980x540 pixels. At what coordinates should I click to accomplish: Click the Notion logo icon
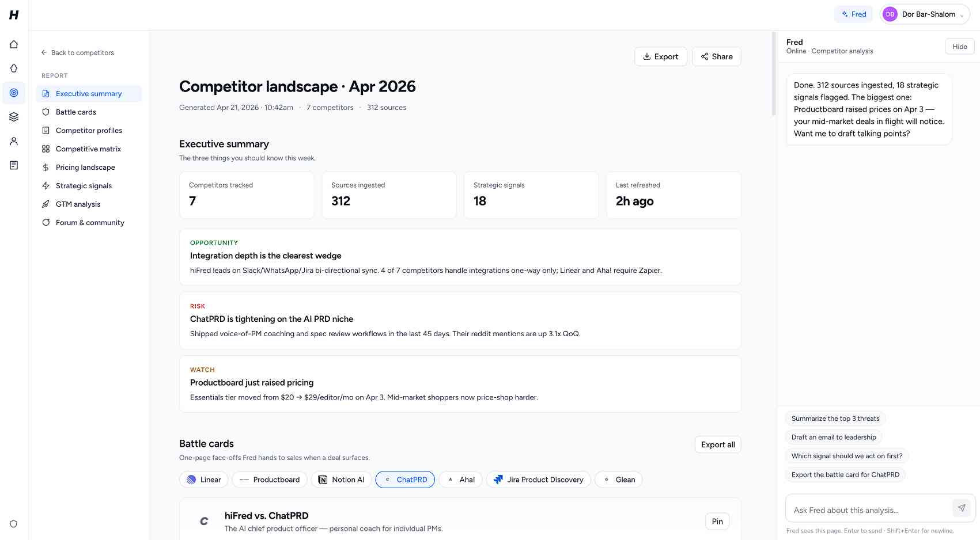pyautogui.click(x=323, y=480)
